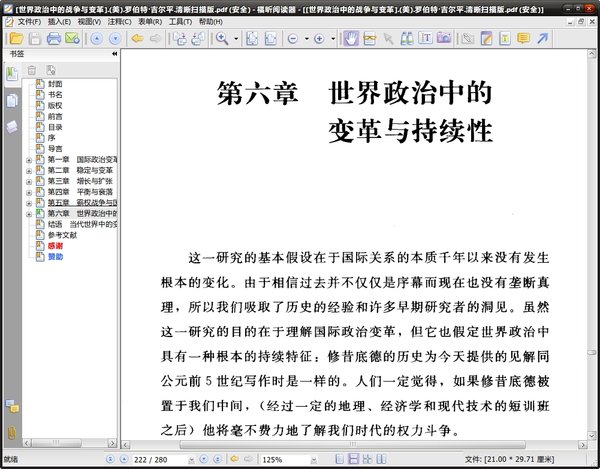Image resolution: width=600 pixels, height=469 pixels.
Task: Click the zoom in magnifier tool
Action: point(222,39)
